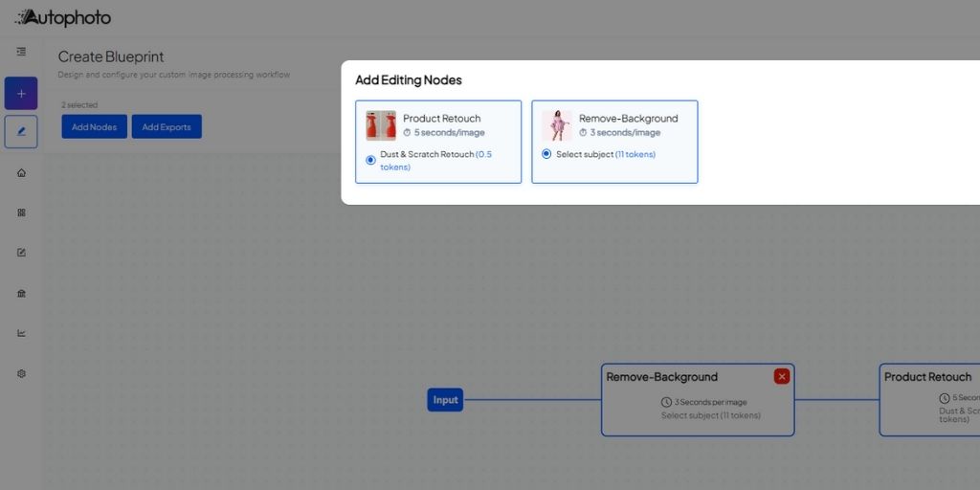Open the pen edit blueprint sidebar icon
Screen dimensions: 980x490
pyautogui.click(x=21, y=132)
